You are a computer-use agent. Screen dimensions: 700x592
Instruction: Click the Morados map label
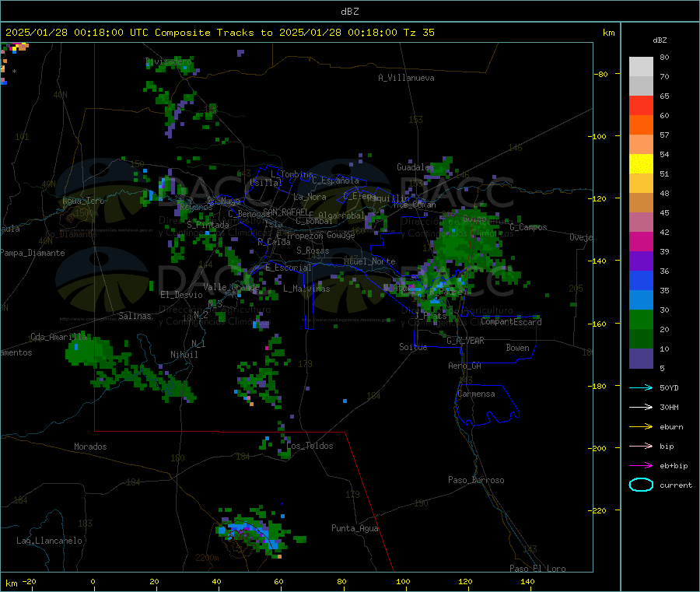click(x=90, y=447)
